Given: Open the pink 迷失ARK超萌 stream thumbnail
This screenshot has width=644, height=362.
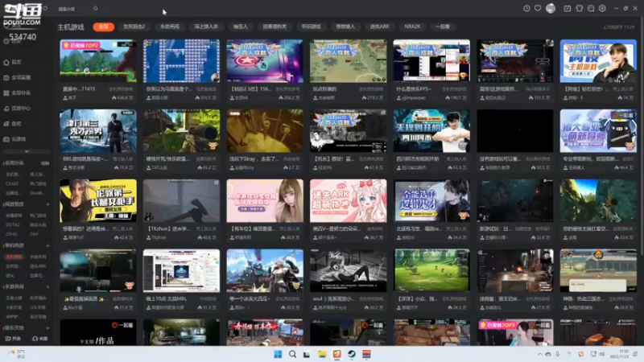Looking at the screenshot, I should click(x=349, y=200).
